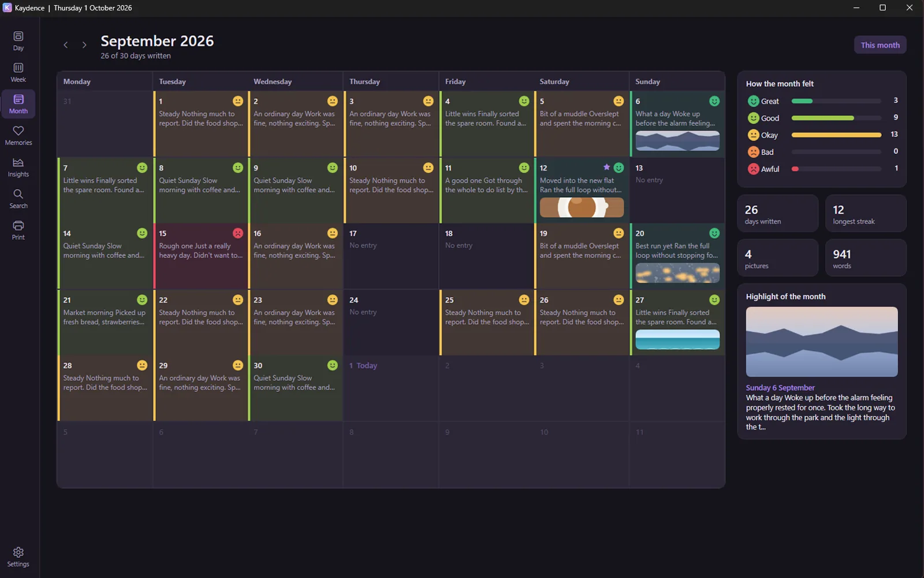
Task: Go to the previous month
Action: [66, 45]
